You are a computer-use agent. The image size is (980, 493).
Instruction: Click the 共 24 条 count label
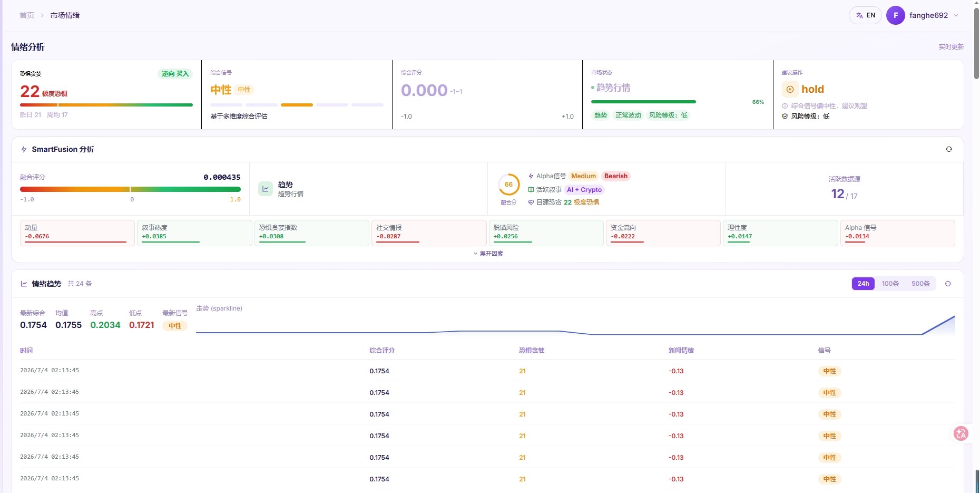coord(80,284)
